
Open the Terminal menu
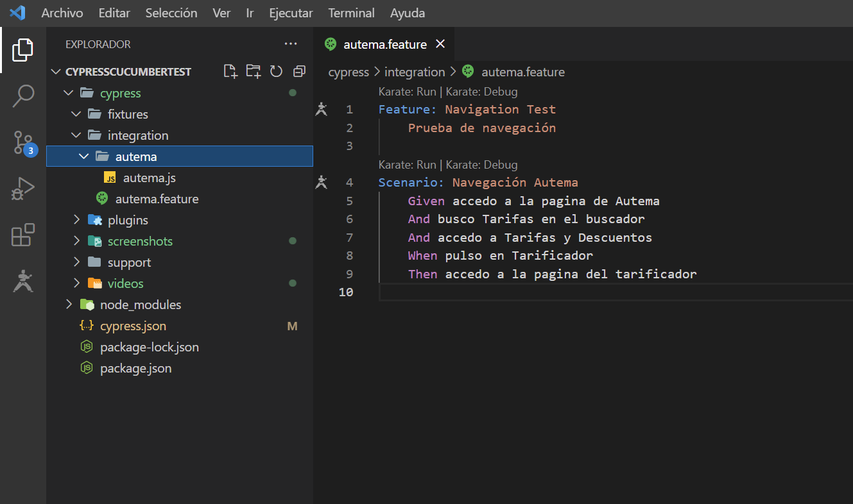pyautogui.click(x=352, y=13)
